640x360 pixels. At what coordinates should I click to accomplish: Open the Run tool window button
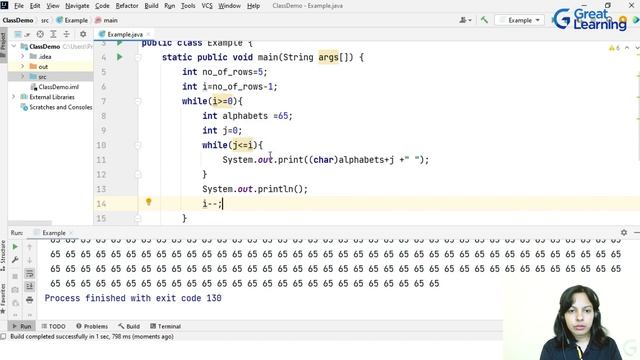click(x=22, y=326)
